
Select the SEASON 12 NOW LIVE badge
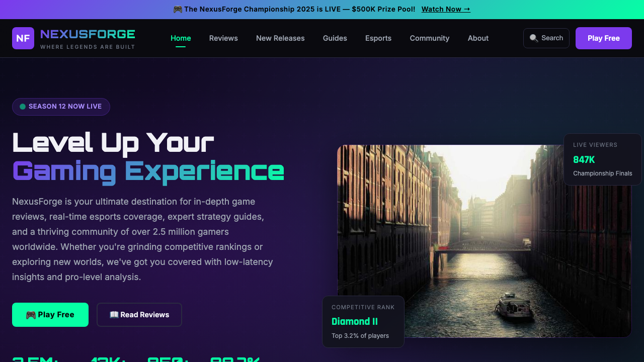point(61,107)
